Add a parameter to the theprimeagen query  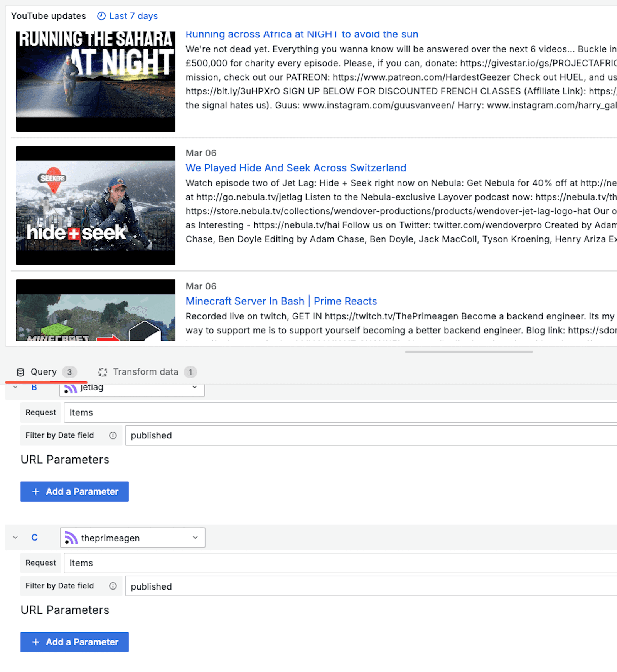click(74, 642)
